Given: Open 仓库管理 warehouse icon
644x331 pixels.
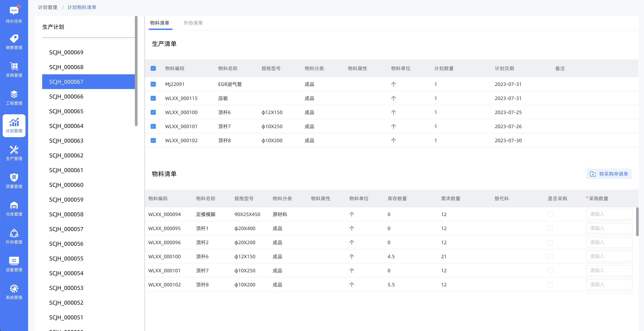Looking at the screenshot, I should [x=14, y=205].
